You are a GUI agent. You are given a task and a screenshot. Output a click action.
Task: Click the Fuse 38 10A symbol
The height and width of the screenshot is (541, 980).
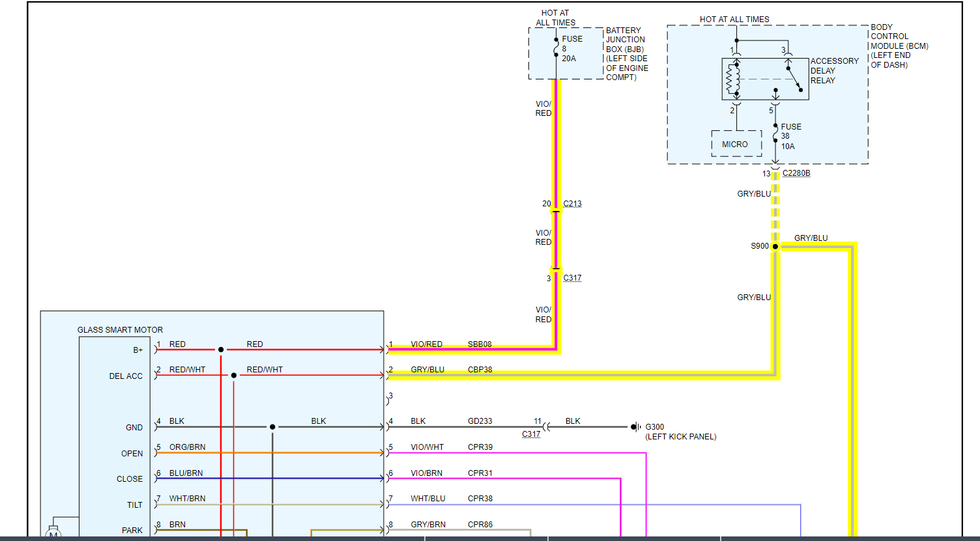coord(775,137)
